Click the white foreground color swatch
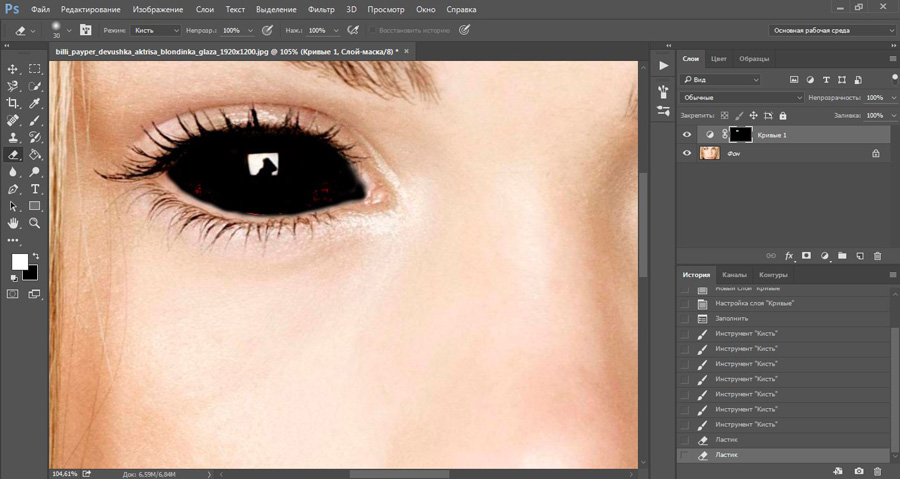900x479 pixels. (x=19, y=262)
